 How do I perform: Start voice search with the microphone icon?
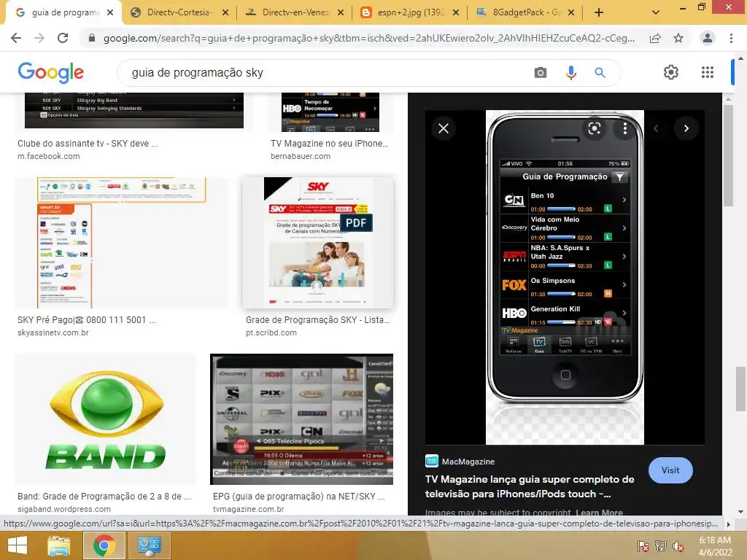coord(570,72)
